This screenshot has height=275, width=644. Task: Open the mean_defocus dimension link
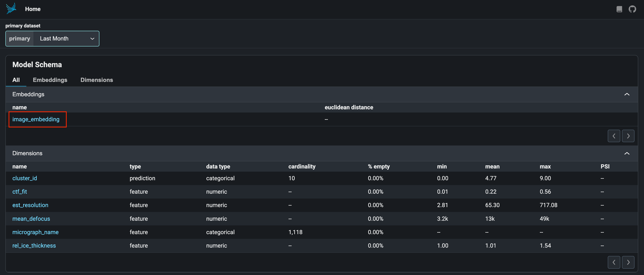tap(31, 218)
